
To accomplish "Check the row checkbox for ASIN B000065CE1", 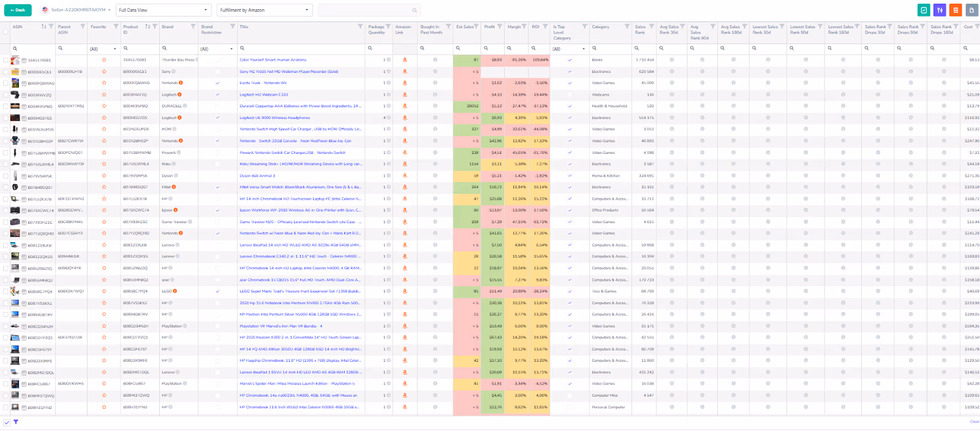I will coord(6,72).
